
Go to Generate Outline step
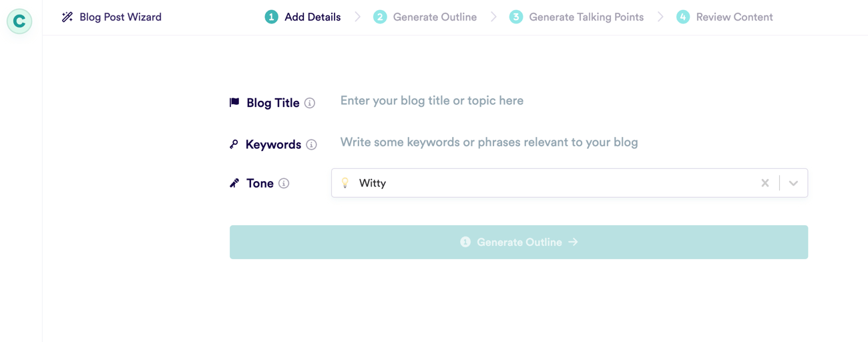[x=425, y=17]
